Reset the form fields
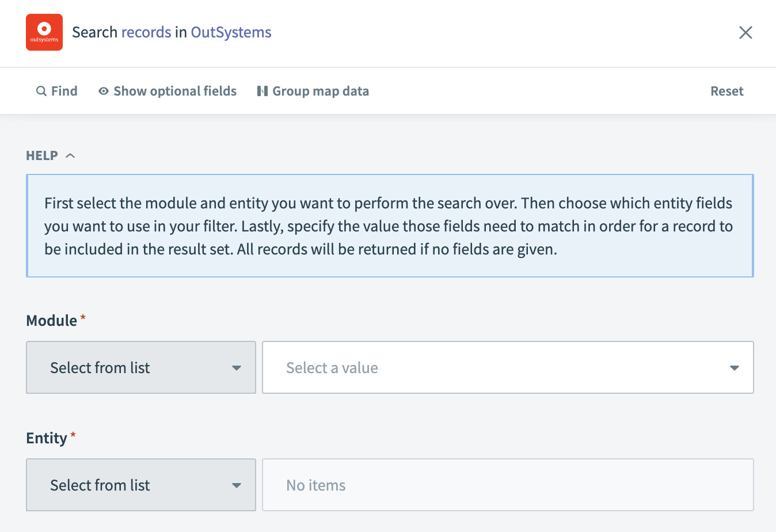The height and width of the screenshot is (532, 776). tap(726, 91)
